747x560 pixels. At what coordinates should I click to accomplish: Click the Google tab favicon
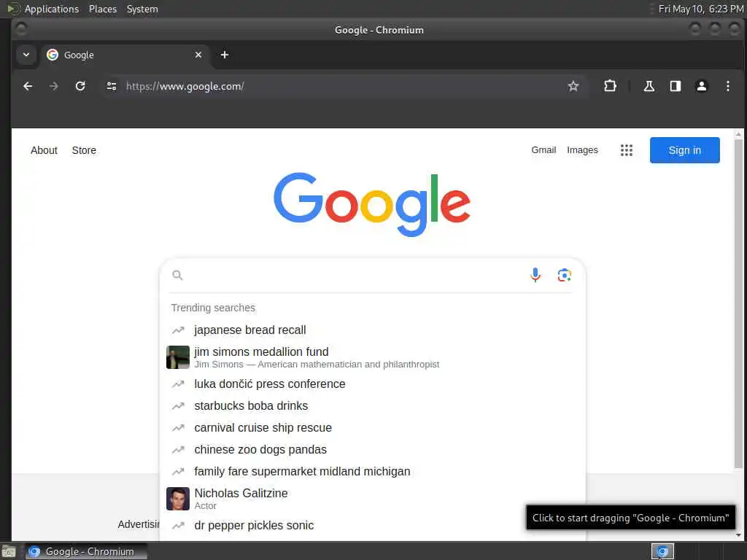point(53,55)
